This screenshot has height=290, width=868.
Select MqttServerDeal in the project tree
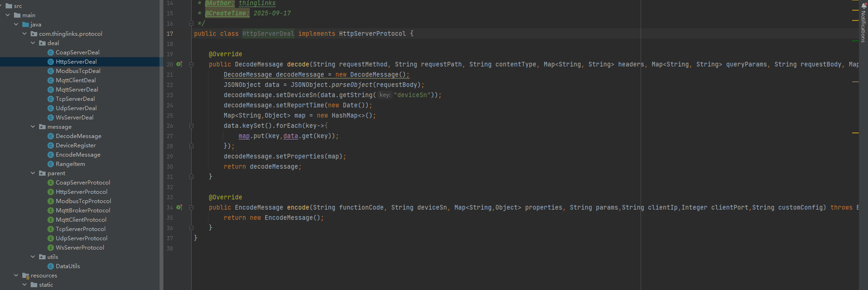[77, 90]
